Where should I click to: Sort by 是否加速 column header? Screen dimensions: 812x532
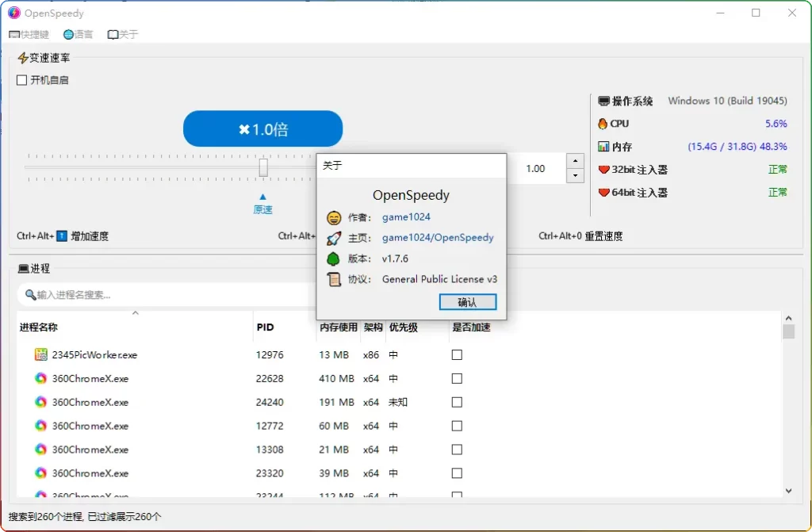coord(471,327)
